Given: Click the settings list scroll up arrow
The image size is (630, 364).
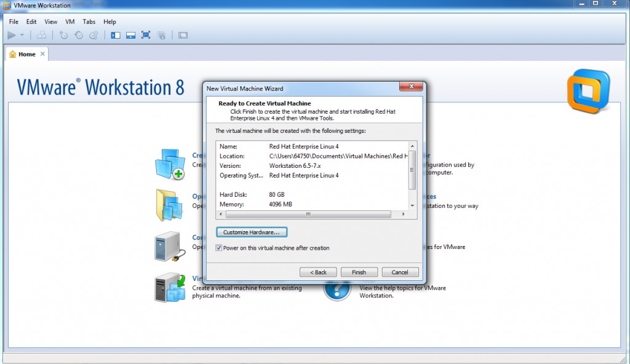Looking at the screenshot, I should [x=412, y=146].
